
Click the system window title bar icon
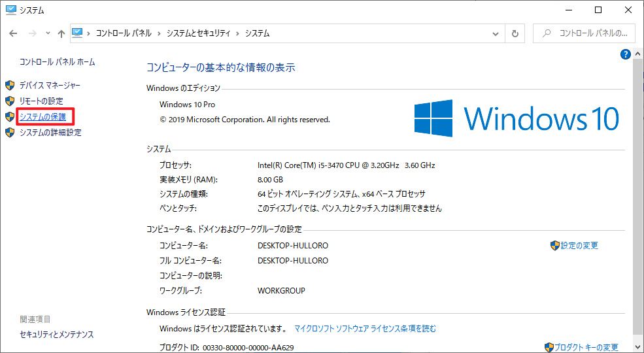[10, 10]
